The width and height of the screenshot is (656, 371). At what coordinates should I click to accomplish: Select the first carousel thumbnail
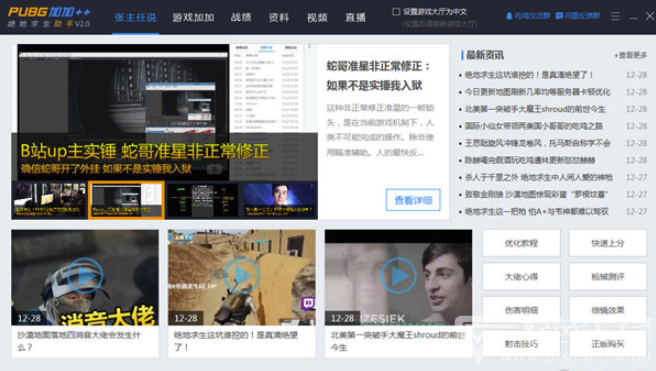[x=49, y=200]
